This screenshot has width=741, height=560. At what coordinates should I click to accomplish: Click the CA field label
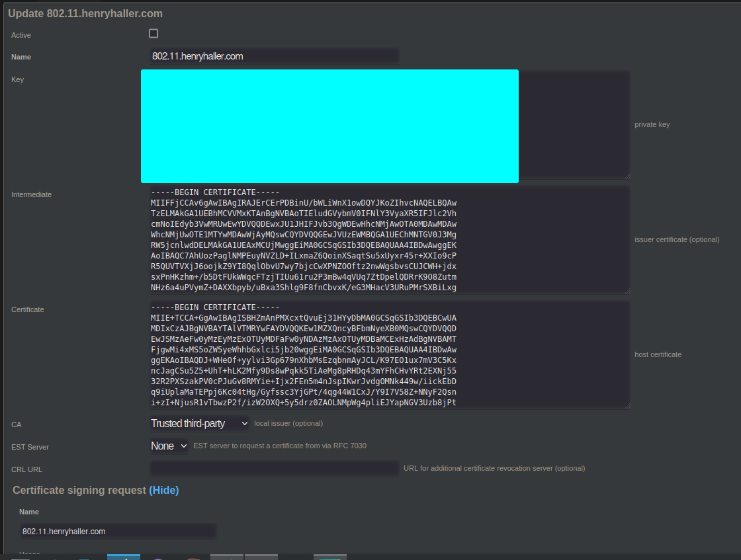[x=17, y=424]
